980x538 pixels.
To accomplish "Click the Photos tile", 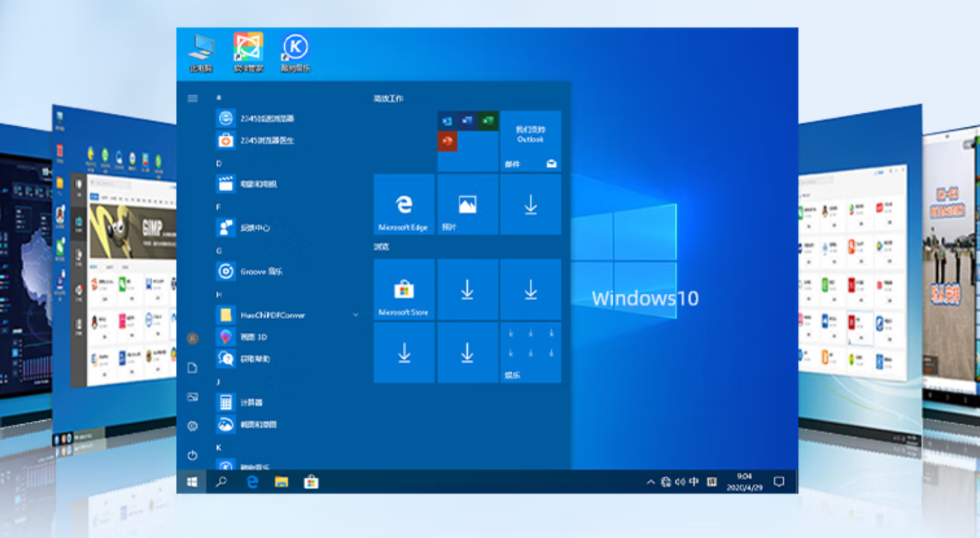I will [x=467, y=204].
